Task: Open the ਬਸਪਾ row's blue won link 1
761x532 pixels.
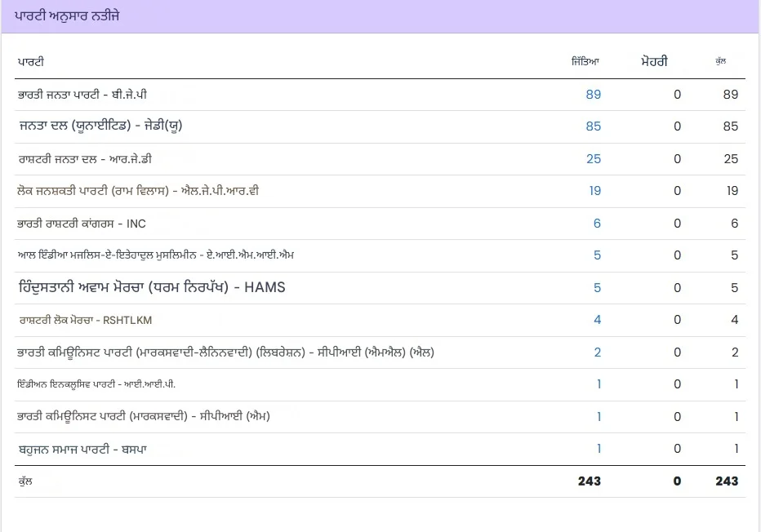Action: click(x=599, y=449)
